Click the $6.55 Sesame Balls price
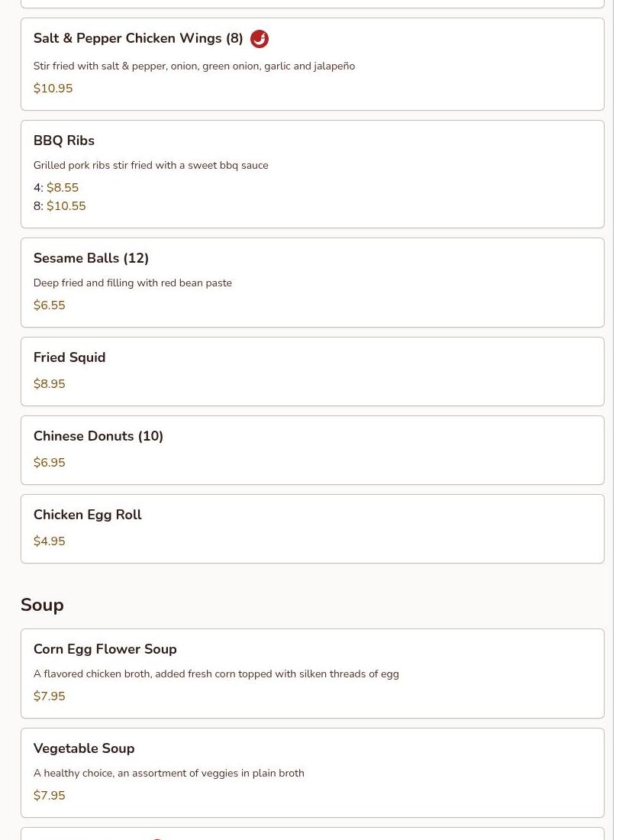 click(50, 305)
